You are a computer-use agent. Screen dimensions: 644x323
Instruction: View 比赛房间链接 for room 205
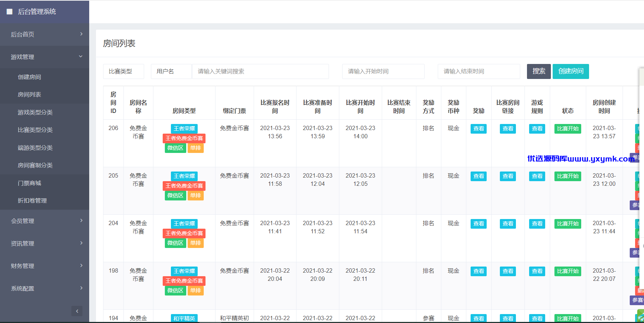(508, 176)
